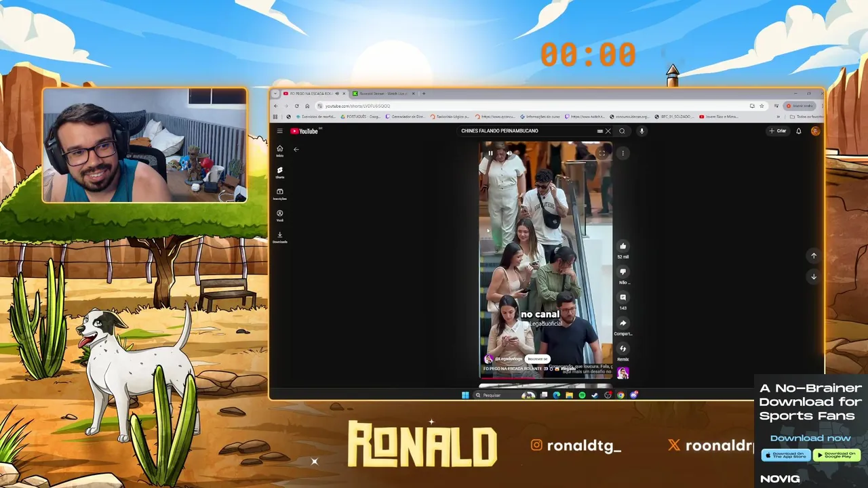Open a new browser tab
The height and width of the screenshot is (488, 868).
point(424,94)
